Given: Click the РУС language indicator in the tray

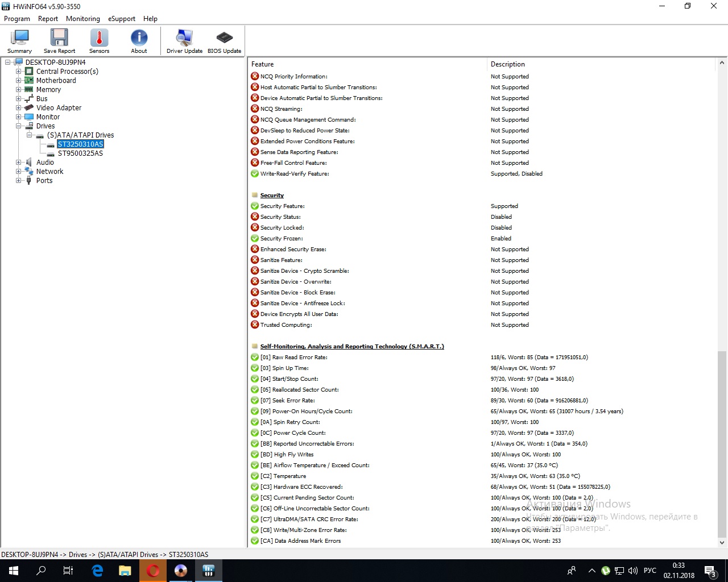Looking at the screenshot, I should click(x=650, y=571).
